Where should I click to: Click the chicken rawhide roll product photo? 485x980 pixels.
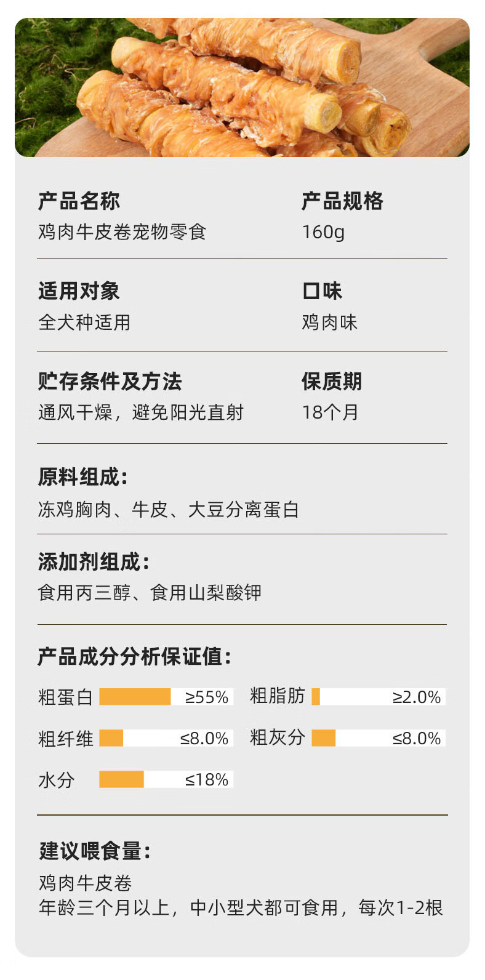[242, 87]
